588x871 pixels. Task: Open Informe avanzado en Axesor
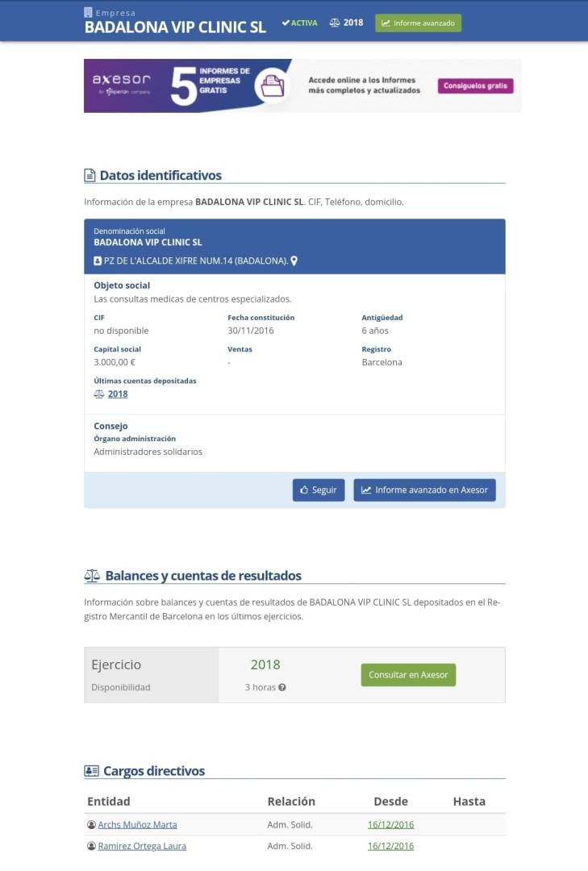coord(424,490)
